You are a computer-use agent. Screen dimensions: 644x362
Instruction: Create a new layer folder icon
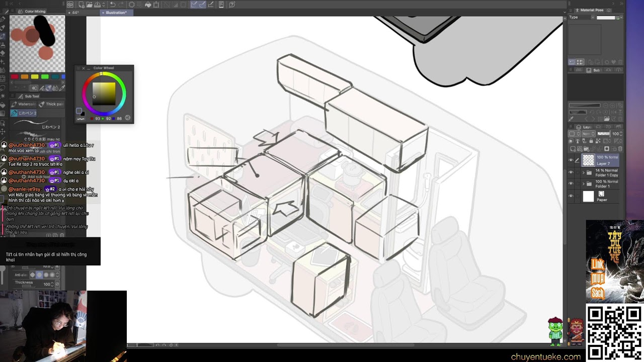tap(587, 149)
